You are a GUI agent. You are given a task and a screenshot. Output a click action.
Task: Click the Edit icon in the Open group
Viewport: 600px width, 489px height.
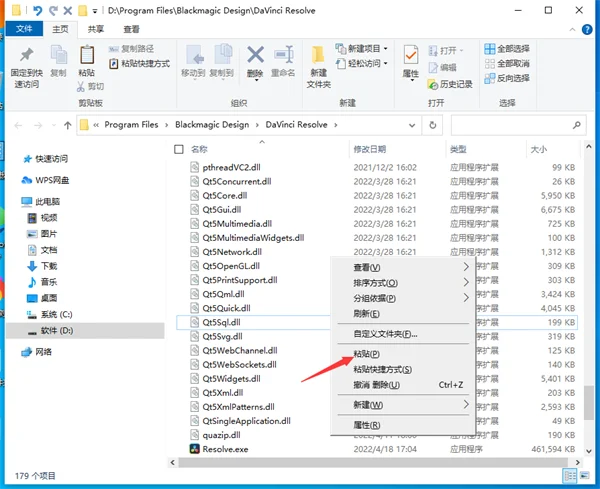[x=433, y=68]
